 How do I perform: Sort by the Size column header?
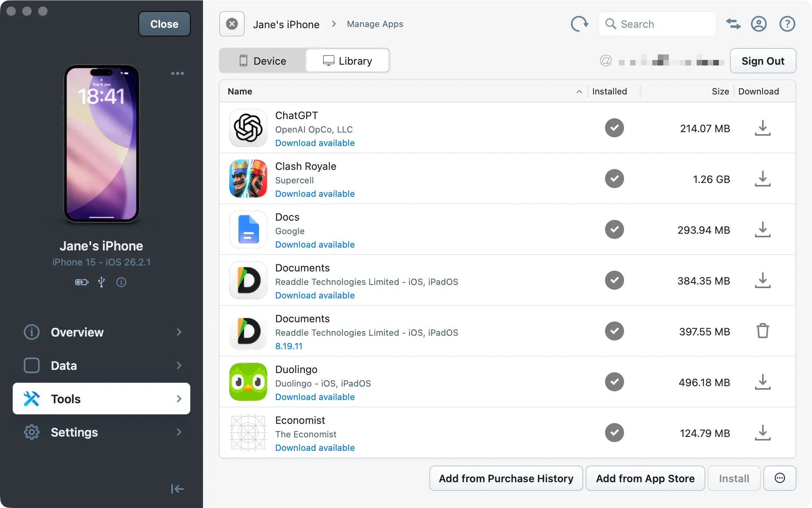pyautogui.click(x=720, y=92)
